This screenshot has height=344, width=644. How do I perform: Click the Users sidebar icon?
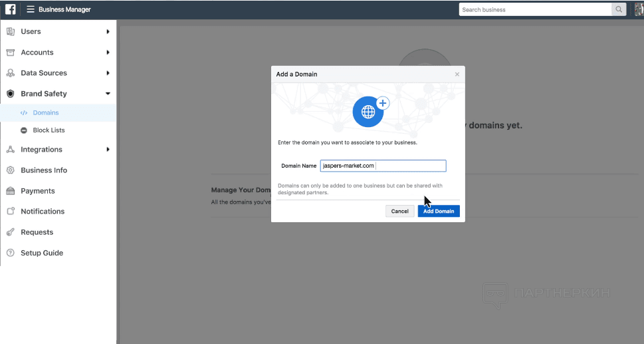(11, 31)
